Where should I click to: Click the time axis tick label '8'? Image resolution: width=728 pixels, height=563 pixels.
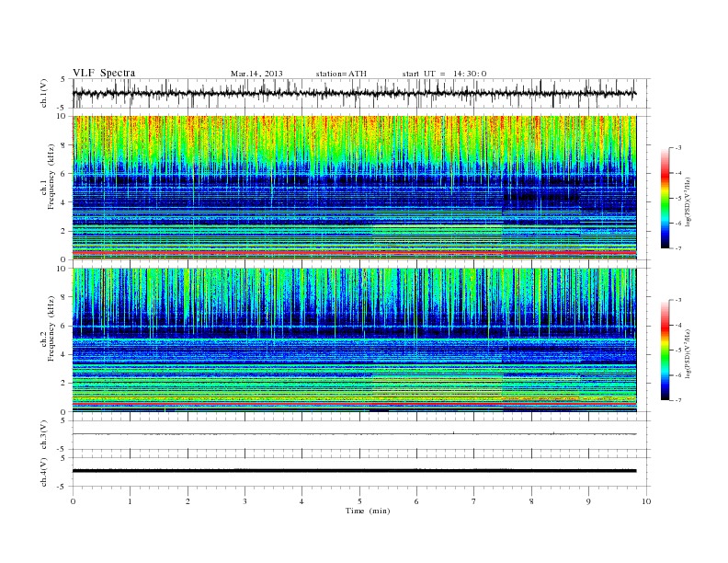click(x=531, y=501)
